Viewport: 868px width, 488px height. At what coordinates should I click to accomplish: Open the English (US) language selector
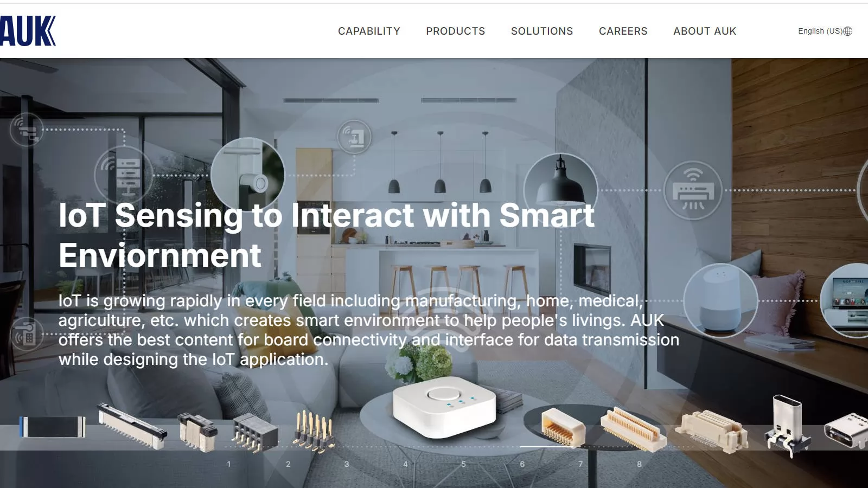point(825,31)
